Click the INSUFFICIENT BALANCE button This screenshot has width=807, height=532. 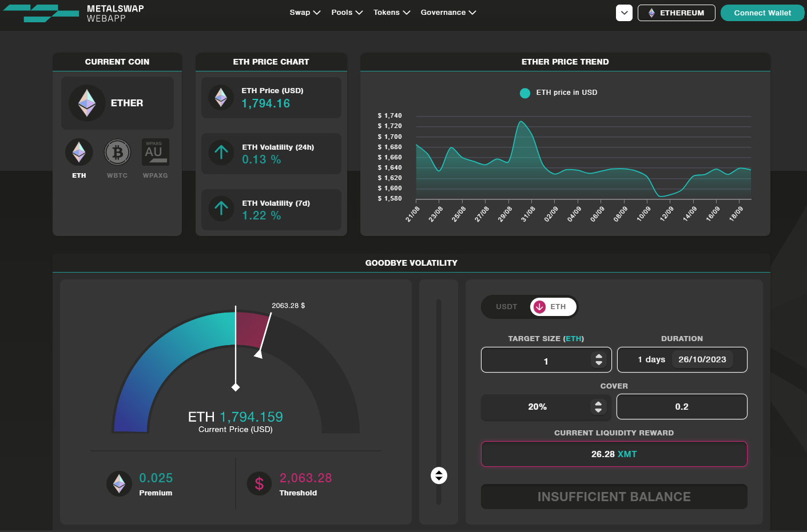pyautogui.click(x=614, y=497)
